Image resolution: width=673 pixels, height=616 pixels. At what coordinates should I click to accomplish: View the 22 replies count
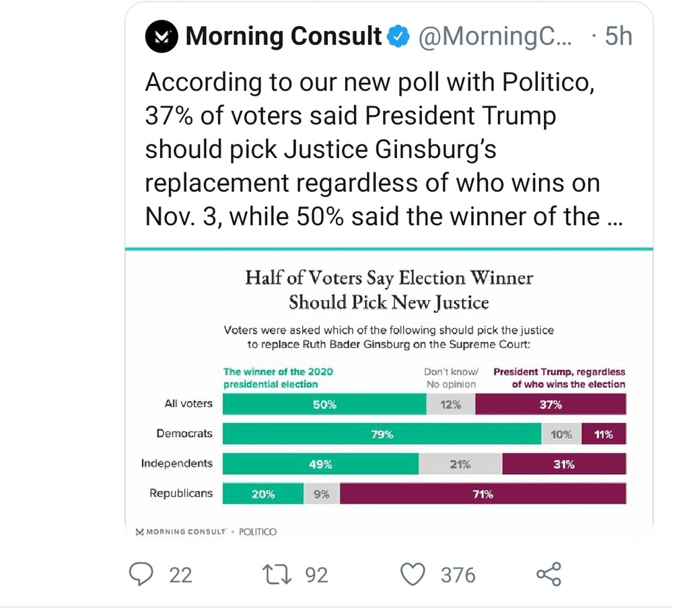click(x=180, y=575)
